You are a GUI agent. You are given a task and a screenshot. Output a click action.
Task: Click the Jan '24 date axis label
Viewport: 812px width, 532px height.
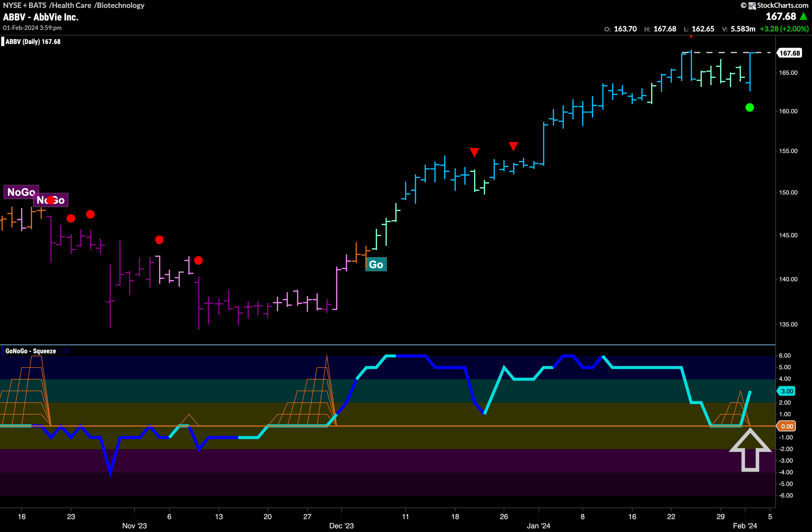(538, 526)
